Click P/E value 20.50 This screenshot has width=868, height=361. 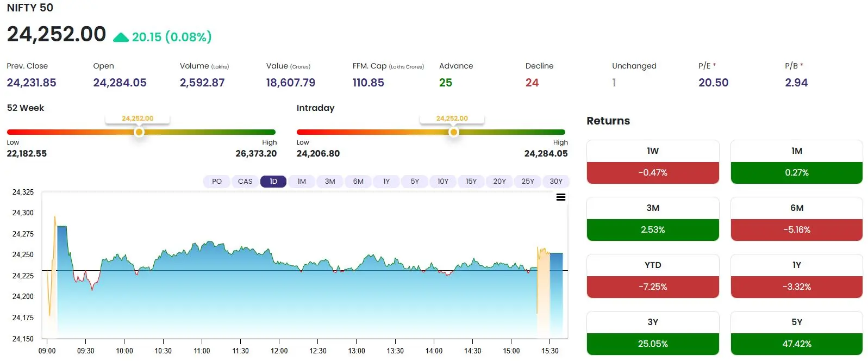point(714,83)
